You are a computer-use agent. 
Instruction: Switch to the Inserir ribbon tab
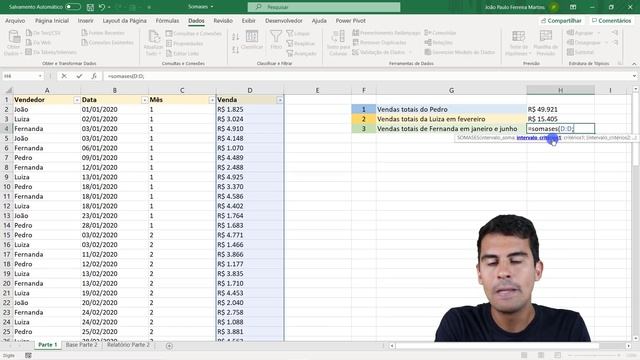pos(86,20)
